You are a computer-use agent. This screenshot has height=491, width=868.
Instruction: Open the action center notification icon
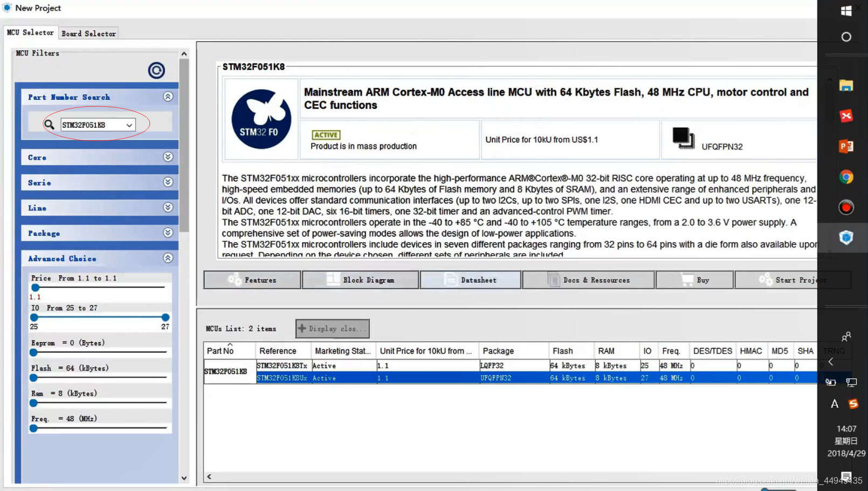[x=846, y=476]
